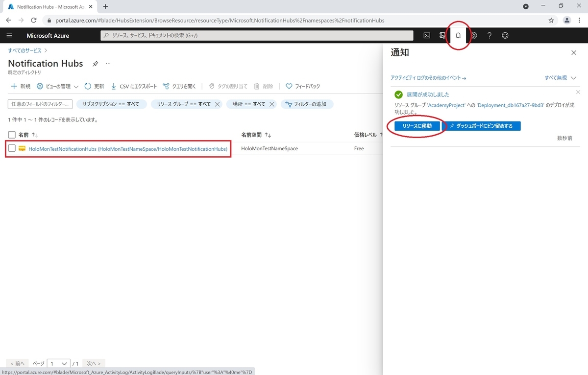Remove the 場所 filter
Screen dimensions: 588x375
pos(271,104)
